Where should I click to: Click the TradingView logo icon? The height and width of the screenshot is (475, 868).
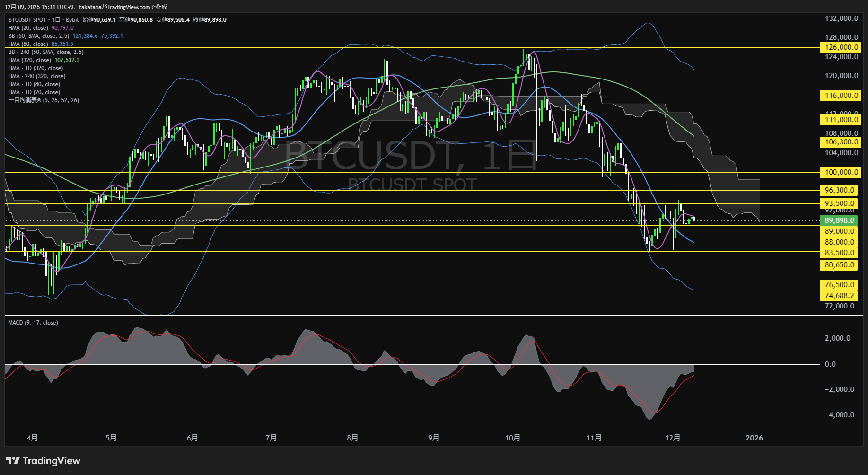(13, 461)
